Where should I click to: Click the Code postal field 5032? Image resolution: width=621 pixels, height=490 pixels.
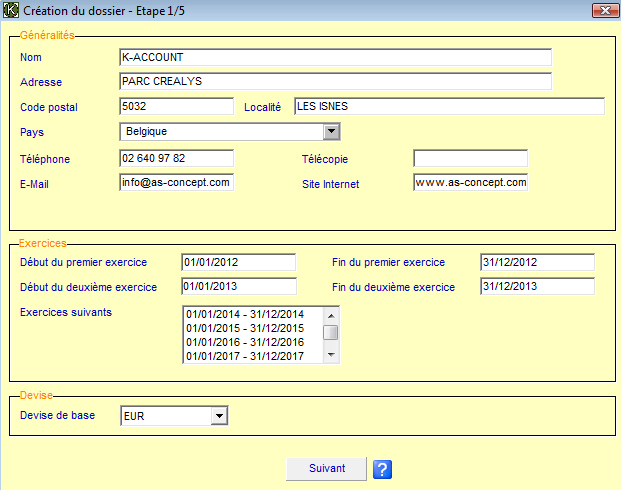177,106
